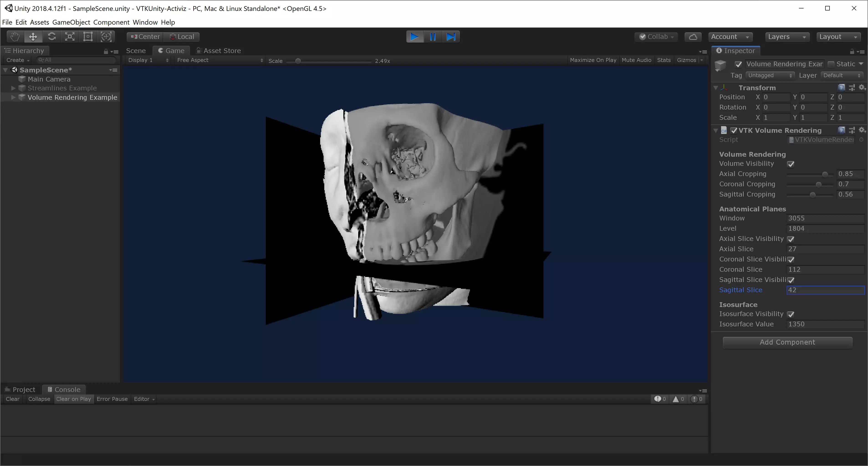
Task: Open the GameObject menu
Action: [71, 22]
